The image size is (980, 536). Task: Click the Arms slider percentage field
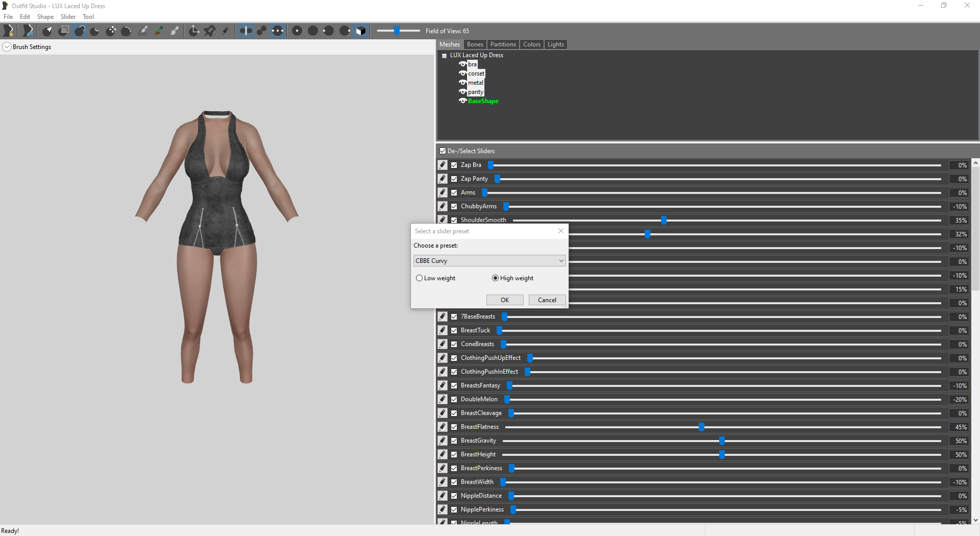coord(959,193)
